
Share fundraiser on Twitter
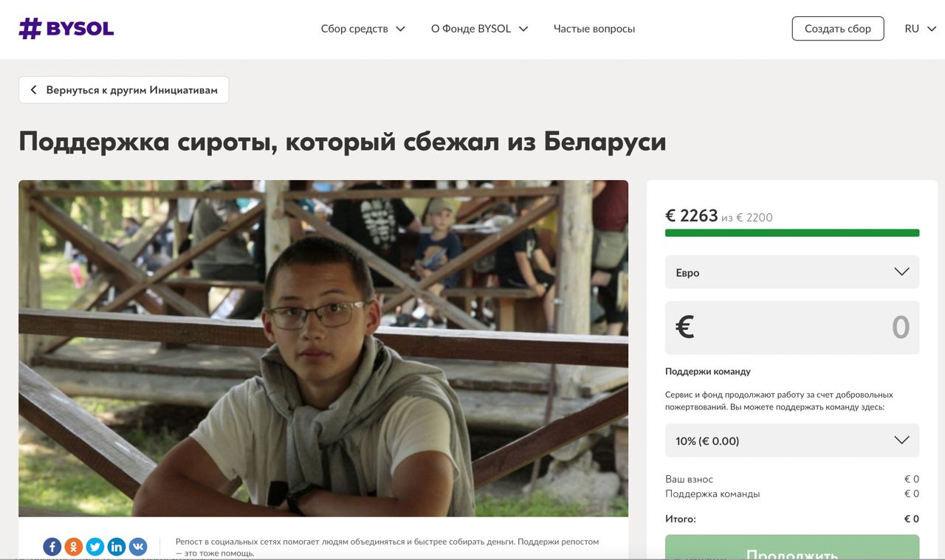point(95,547)
